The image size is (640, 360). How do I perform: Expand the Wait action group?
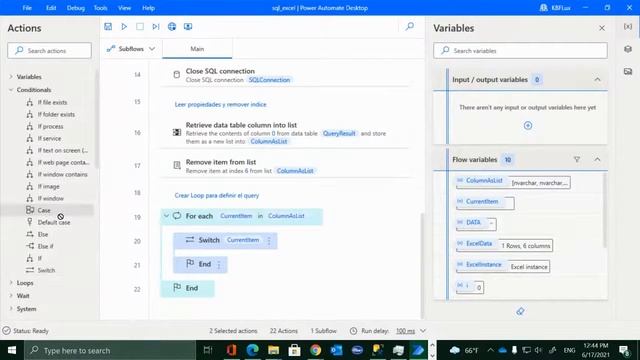(11, 296)
